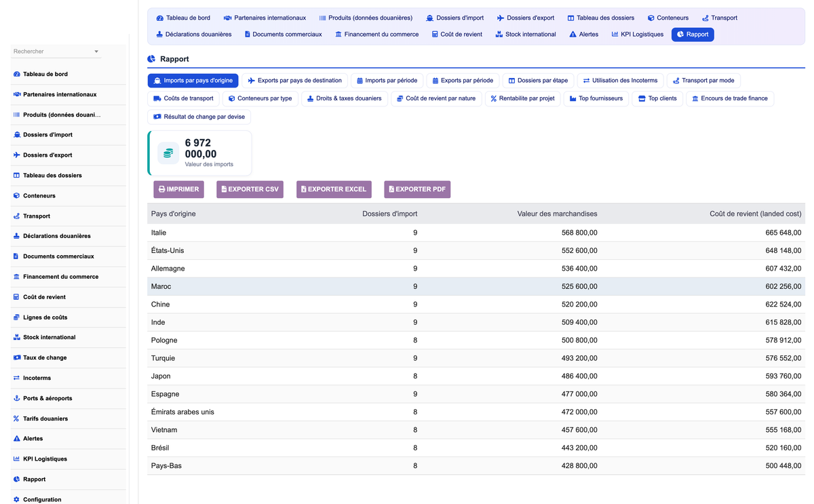Open Tableau des dossiers in top navigation
Screen dimensions: 814x504
(x=601, y=18)
